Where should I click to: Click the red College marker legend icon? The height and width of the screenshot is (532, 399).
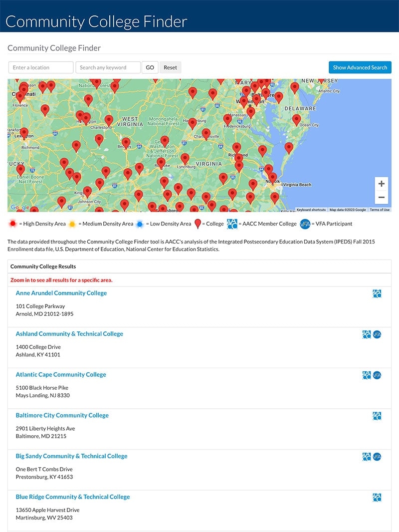click(198, 223)
